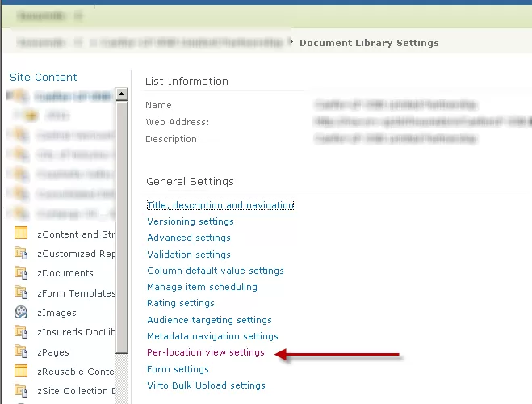Click the zPages library icon
Image resolution: width=532 pixels, height=404 pixels.
click(21, 351)
